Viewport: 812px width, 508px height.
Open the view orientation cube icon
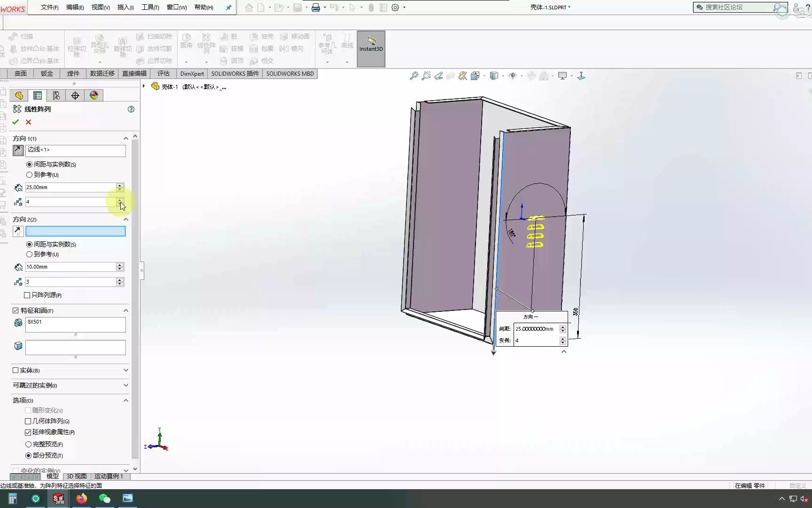tap(475, 76)
